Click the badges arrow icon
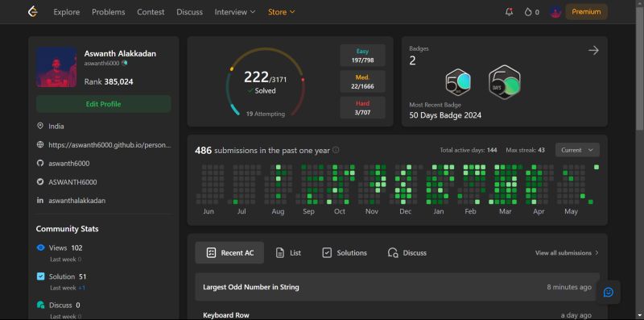 593,51
